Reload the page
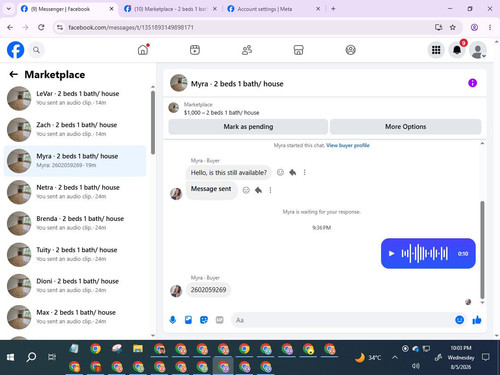 [41, 27]
